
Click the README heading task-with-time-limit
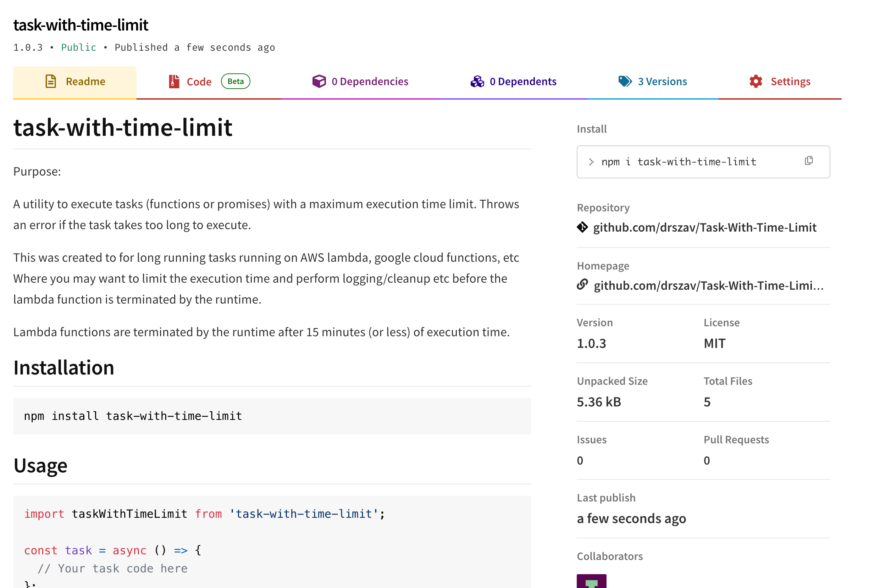123,128
